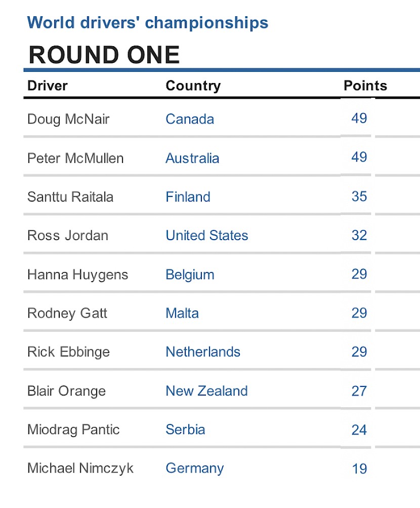Select the Hanna Huygens driver name
The height and width of the screenshot is (508, 420).
tap(77, 275)
